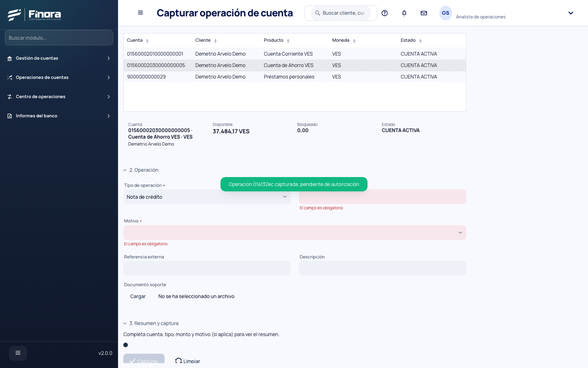Open the Tipo de operación dropdown
Screen dimensions: 588x368
point(207,197)
